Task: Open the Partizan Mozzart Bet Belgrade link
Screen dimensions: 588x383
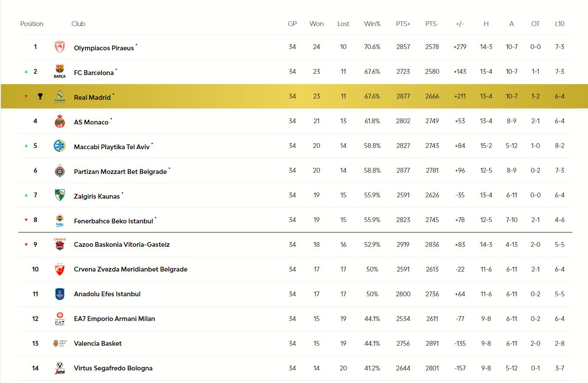Action: pos(120,171)
